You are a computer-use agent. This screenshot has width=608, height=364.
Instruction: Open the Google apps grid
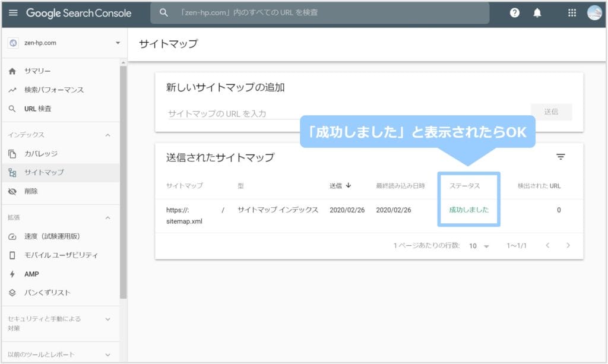click(x=572, y=12)
